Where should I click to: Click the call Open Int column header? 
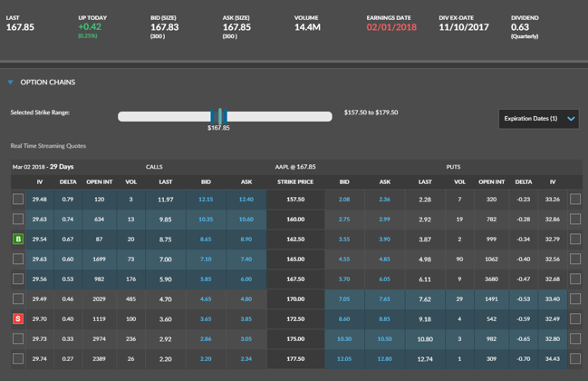tap(99, 182)
